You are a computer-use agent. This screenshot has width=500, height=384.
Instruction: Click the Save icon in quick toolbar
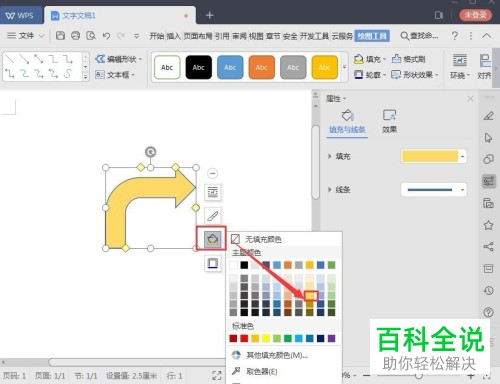pyautogui.click(x=60, y=35)
